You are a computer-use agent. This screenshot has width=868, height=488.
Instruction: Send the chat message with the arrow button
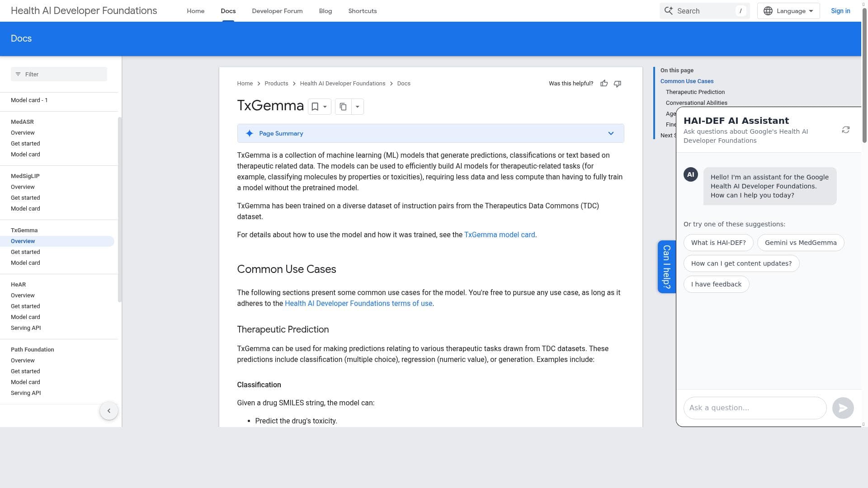click(843, 408)
